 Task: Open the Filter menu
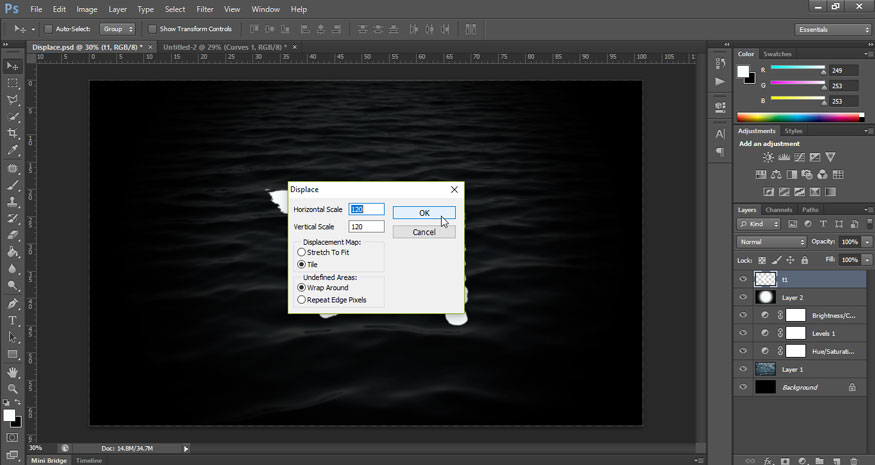pyautogui.click(x=204, y=9)
